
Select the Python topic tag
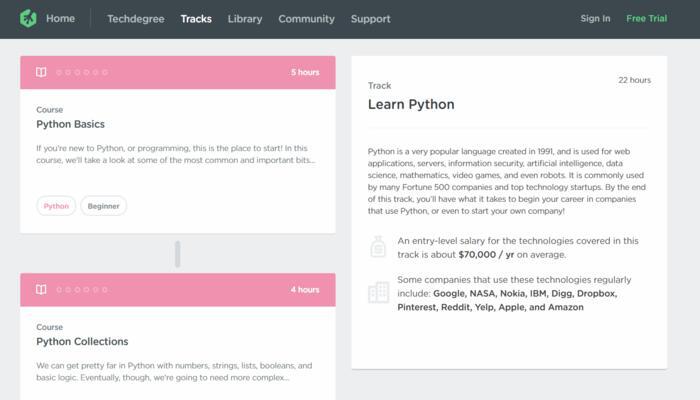(56, 206)
